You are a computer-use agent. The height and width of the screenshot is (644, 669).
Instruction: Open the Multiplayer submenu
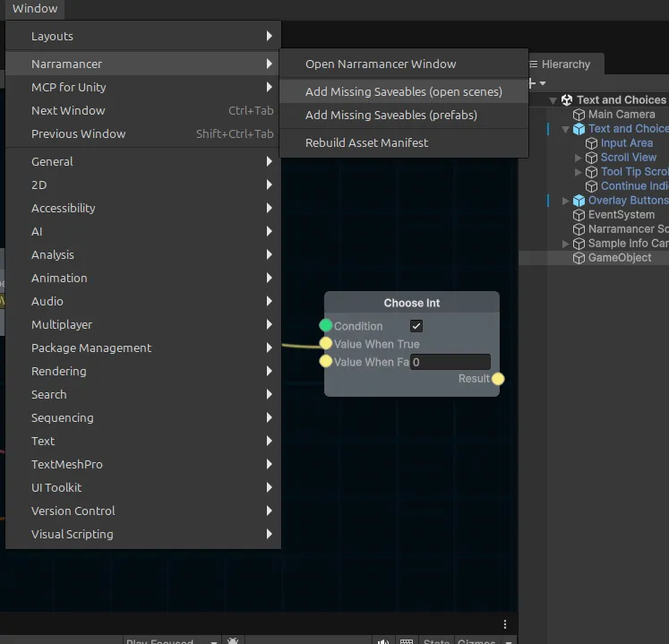tap(143, 324)
